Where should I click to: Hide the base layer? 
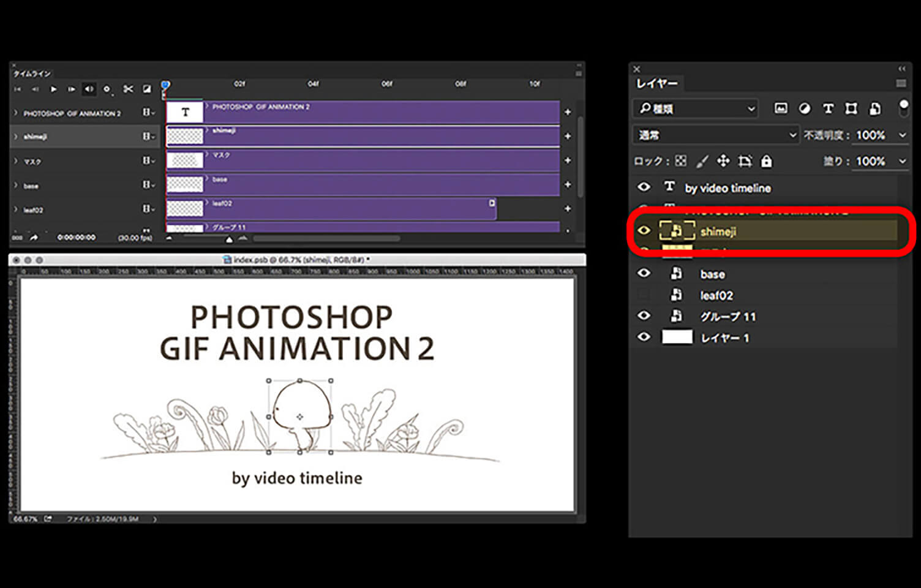click(x=644, y=273)
